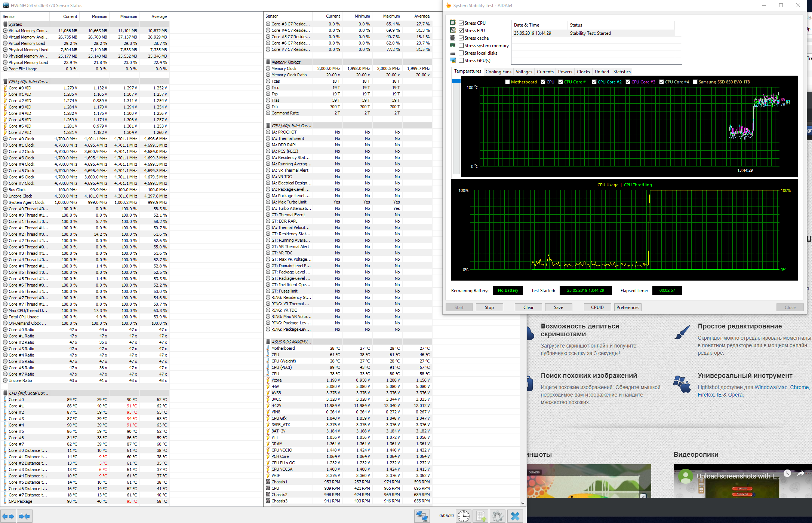Check the Motherboard temperature graph checkbox
Viewport: 812px width, 523px height.
[x=507, y=82]
